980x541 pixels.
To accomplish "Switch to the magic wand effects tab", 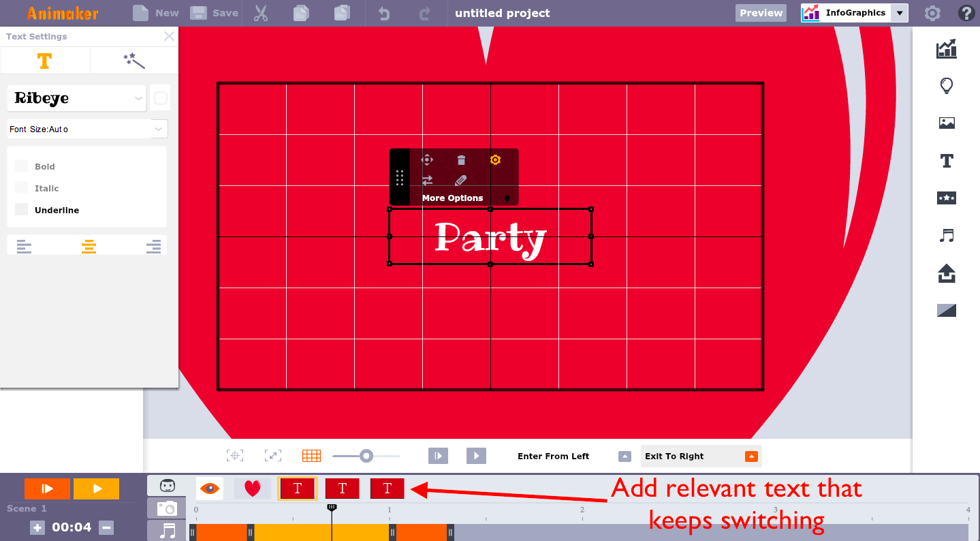I will tap(134, 61).
